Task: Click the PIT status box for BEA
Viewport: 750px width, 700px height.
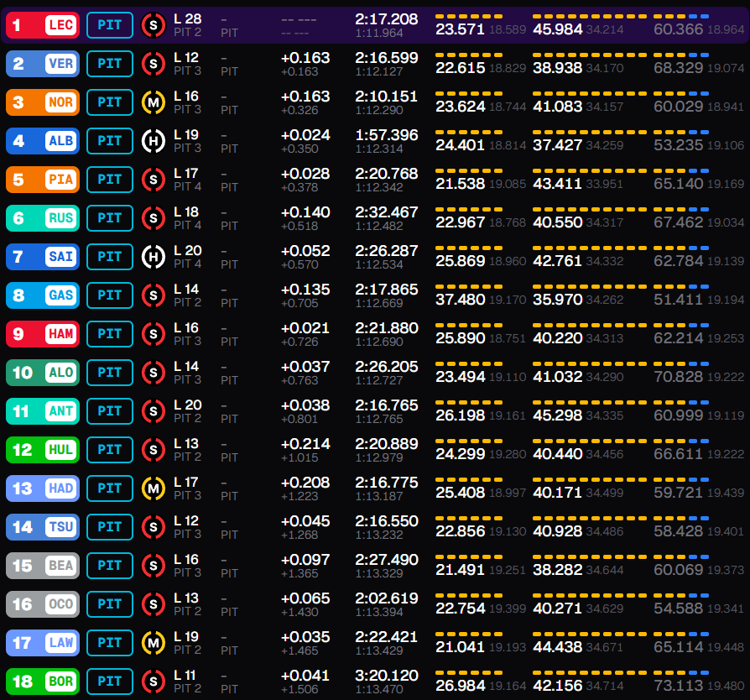Action: click(x=110, y=566)
